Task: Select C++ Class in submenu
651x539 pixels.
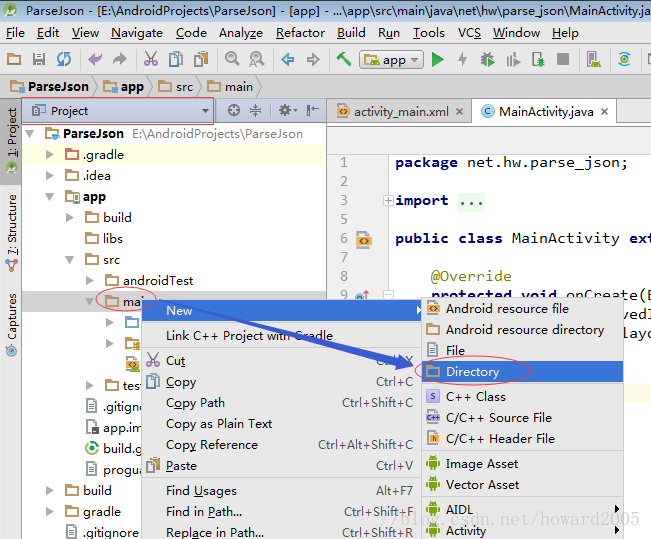Action: [522, 397]
